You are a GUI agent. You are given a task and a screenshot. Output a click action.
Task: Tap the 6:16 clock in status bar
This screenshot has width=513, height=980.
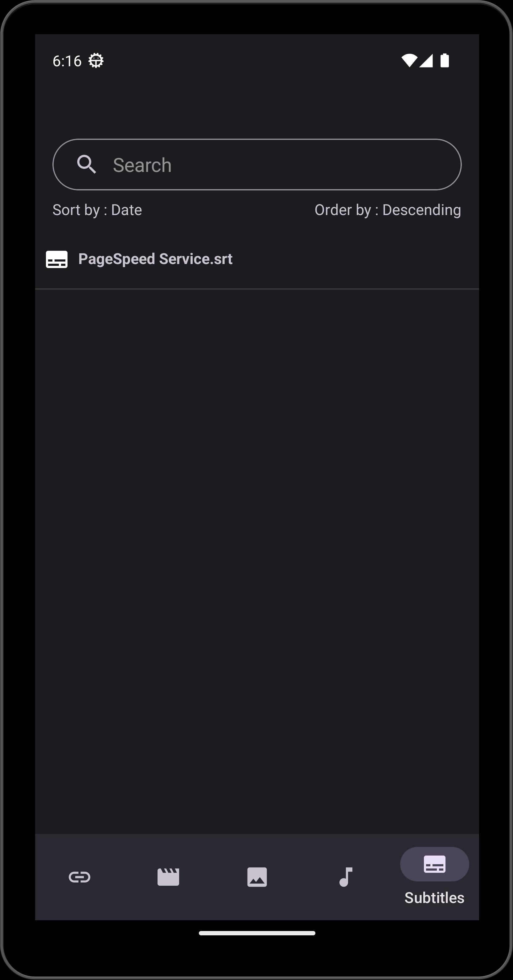pyautogui.click(x=67, y=61)
